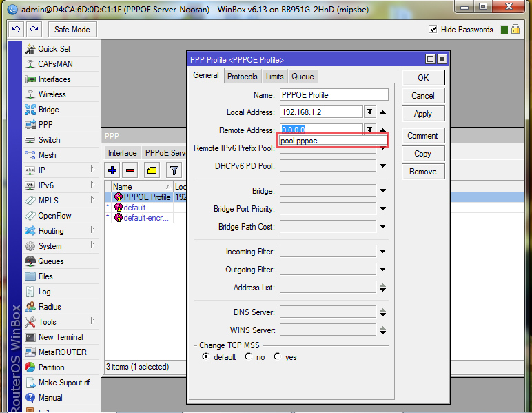Open New Terminal in sidebar

click(x=62, y=337)
